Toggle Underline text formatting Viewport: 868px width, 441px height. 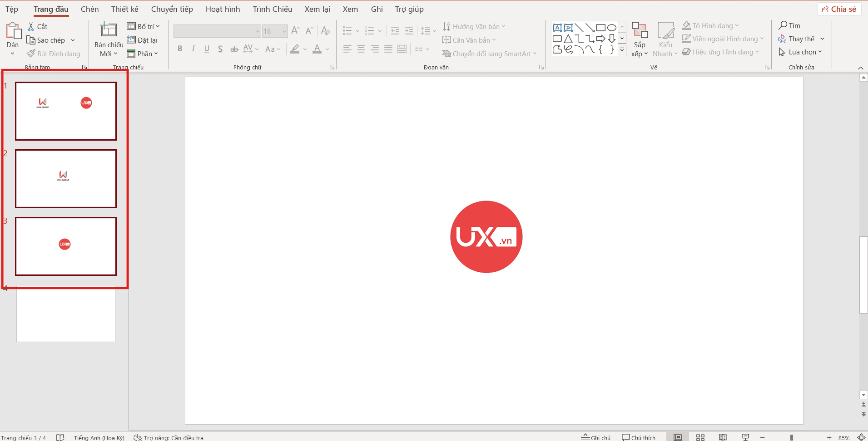(207, 49)
